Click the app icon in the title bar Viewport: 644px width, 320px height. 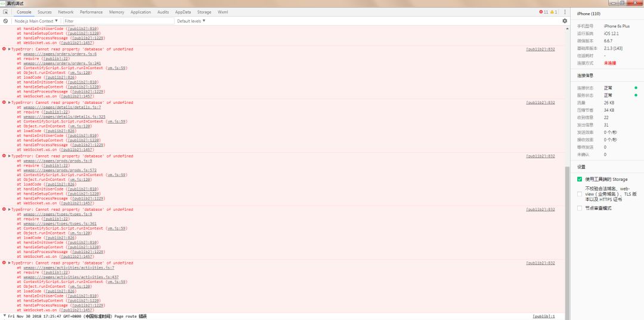[3, 3]
